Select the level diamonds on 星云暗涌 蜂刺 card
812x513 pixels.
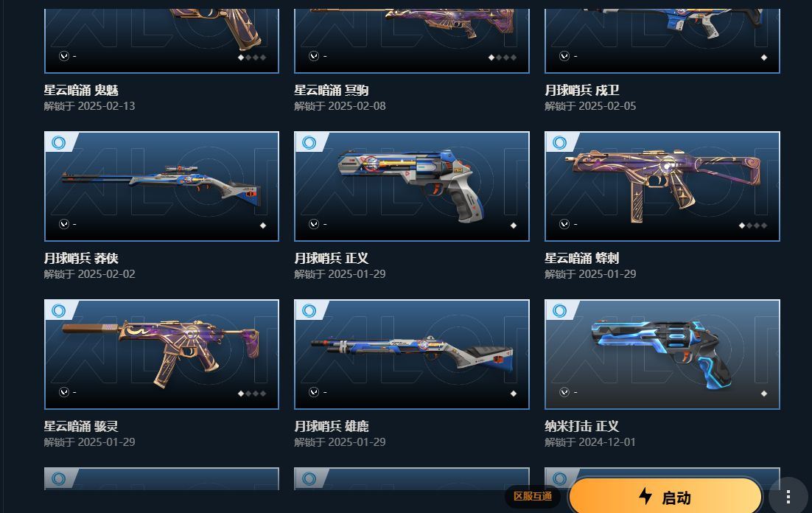753,226
